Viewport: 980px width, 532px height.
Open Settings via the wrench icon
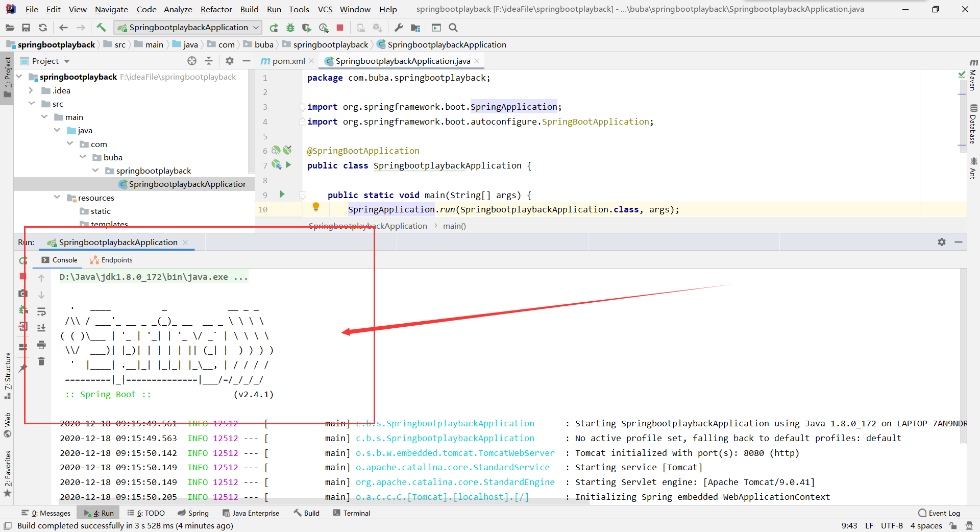click(399, 28)
